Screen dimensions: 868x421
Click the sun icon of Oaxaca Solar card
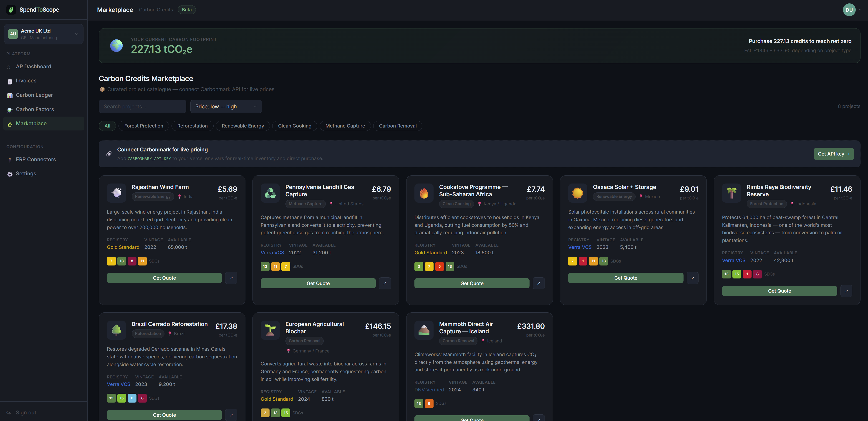click(578, 193)
